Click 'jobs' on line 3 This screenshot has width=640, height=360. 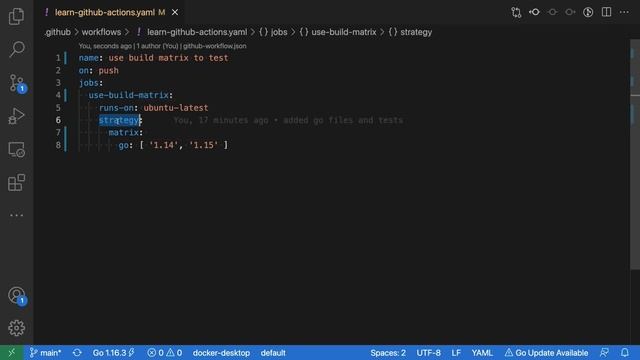(89, 83)
